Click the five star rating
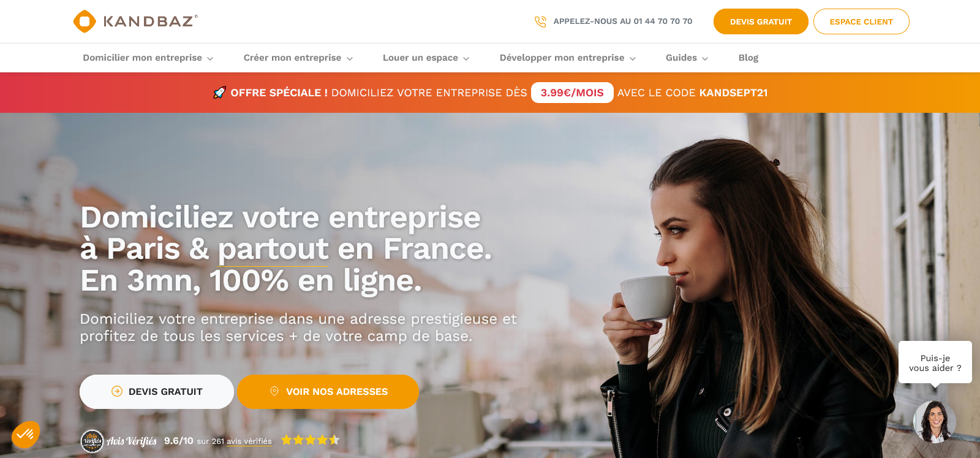The width and height of the screenshot is (980, 458). (x=310, y=440)
